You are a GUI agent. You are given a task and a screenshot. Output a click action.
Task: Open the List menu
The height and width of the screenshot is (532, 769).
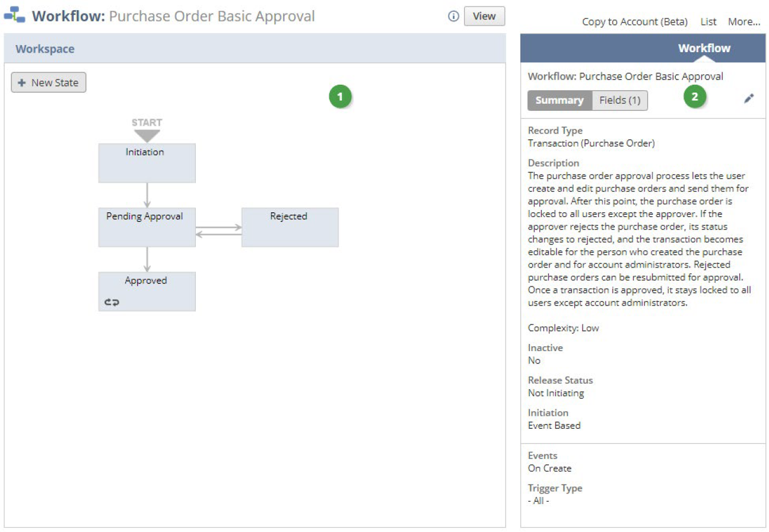tap(708, 21)
